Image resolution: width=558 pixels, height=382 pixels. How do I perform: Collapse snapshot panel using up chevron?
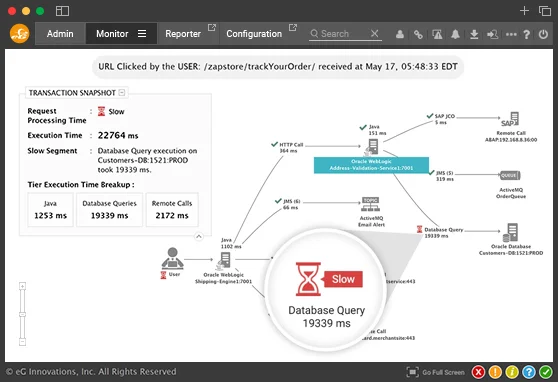199,236
